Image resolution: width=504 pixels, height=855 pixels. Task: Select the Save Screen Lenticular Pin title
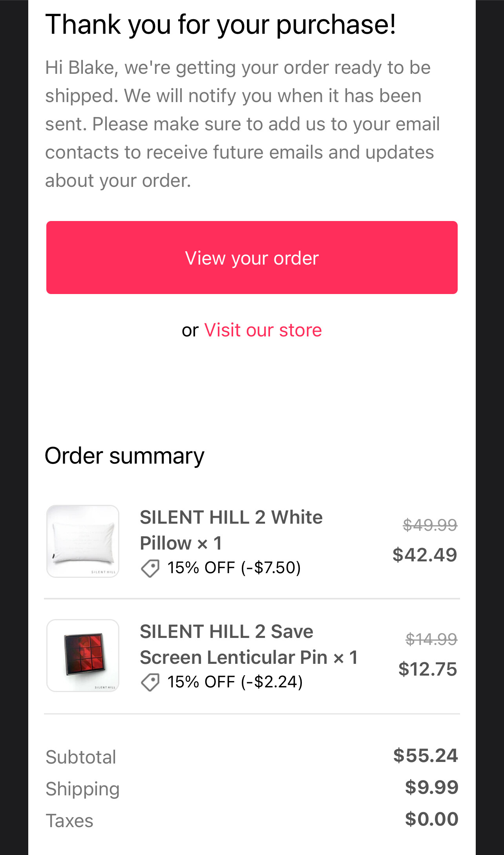tap(248, 644)
